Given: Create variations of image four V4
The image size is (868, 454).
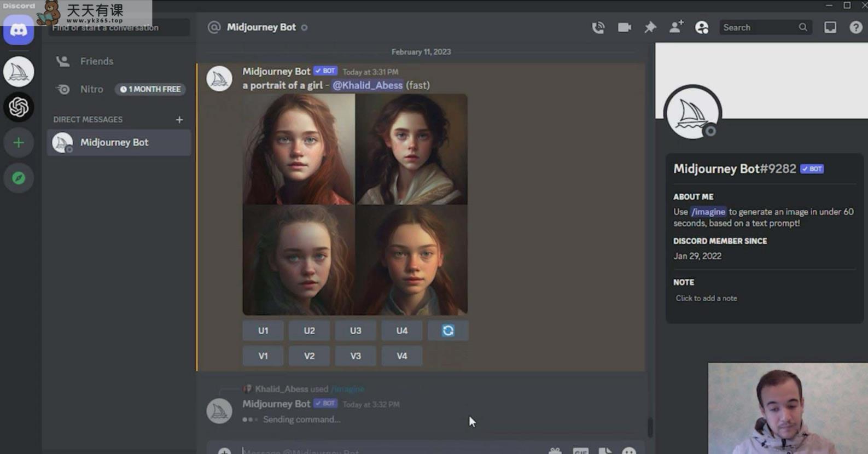Looking at the screenshot, I should (402, 356).
